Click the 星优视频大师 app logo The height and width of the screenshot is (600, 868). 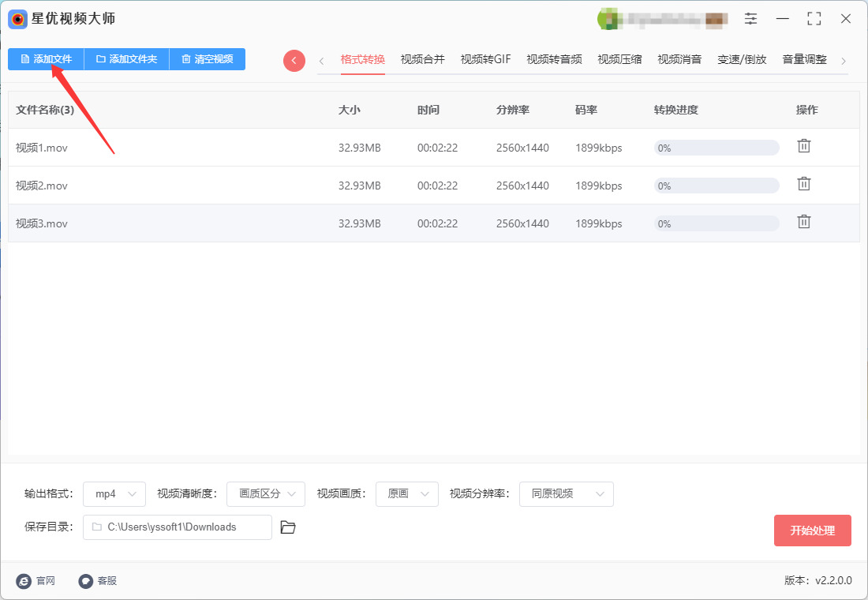coord(17,20)
